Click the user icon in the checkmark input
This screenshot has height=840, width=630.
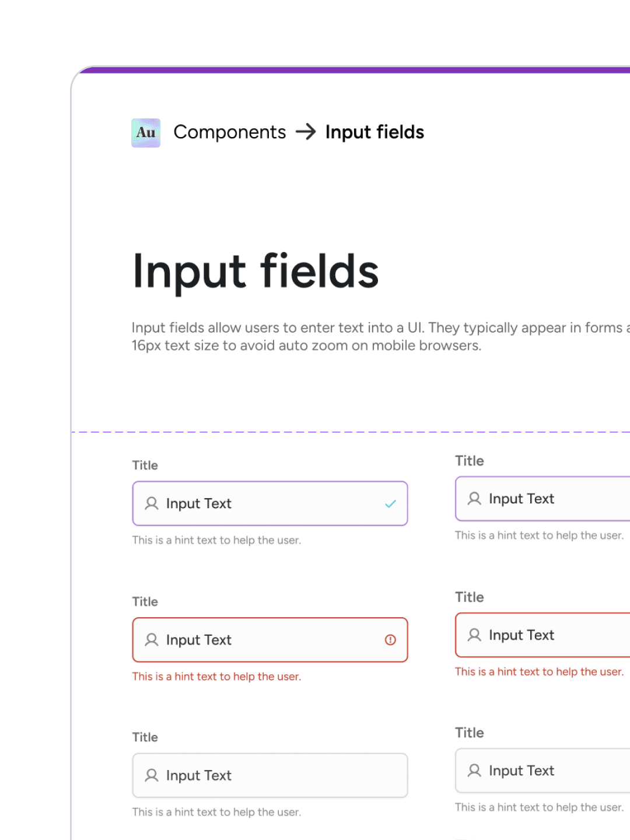tap(152, 503)
